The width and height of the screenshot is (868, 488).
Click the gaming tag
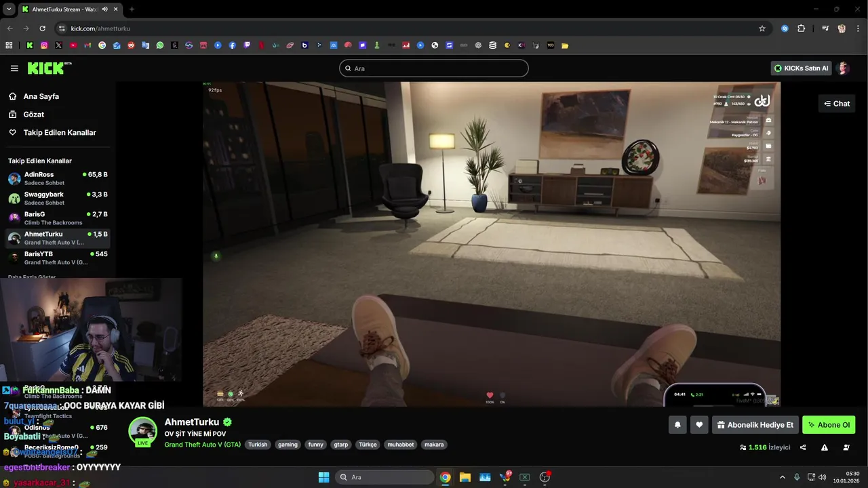pyautogui.click(x=288, y=445)
